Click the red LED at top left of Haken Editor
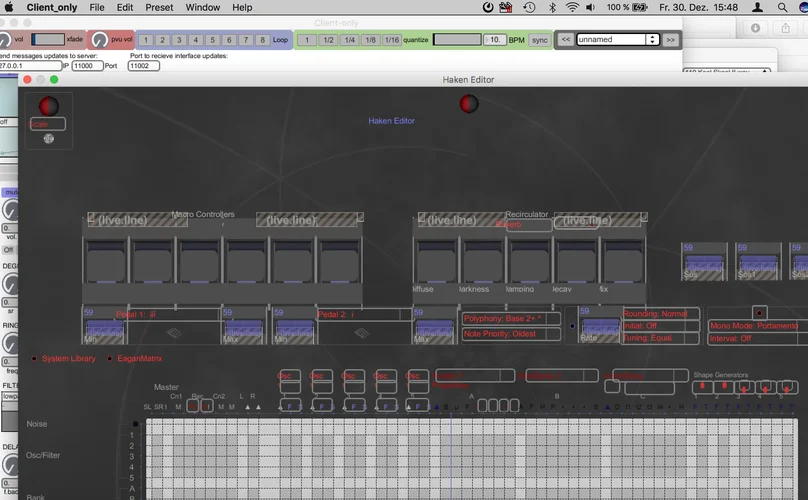This screenshot has width=808, height=500. coord(48,106)
